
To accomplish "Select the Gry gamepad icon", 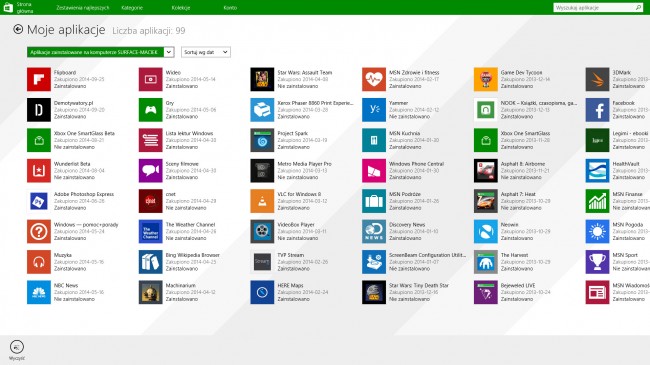I will pyautogui.click(x=150, y=110).
